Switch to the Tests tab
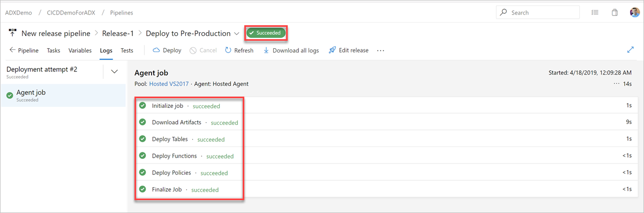This screenshot has height=213, width=644. [x=127, y=50]
